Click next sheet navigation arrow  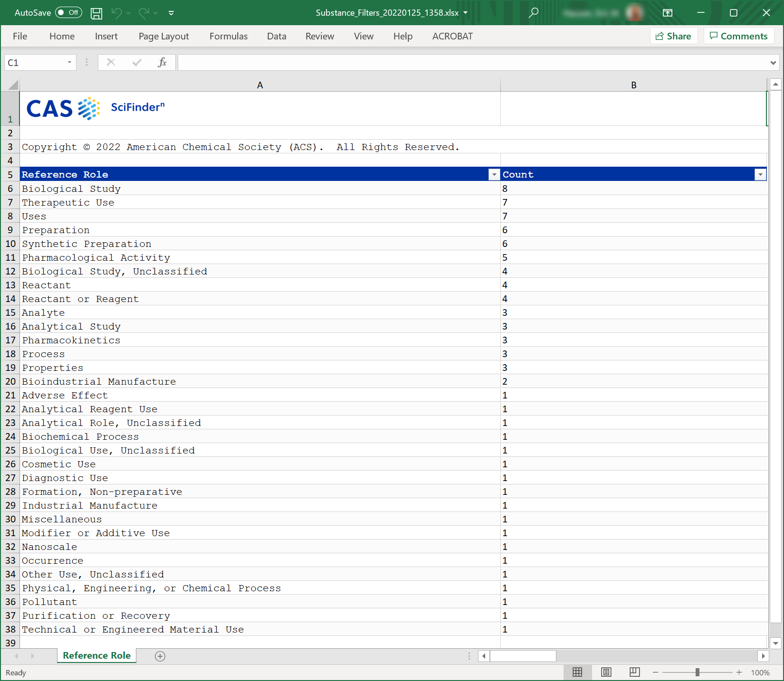[x=32, y=656]
